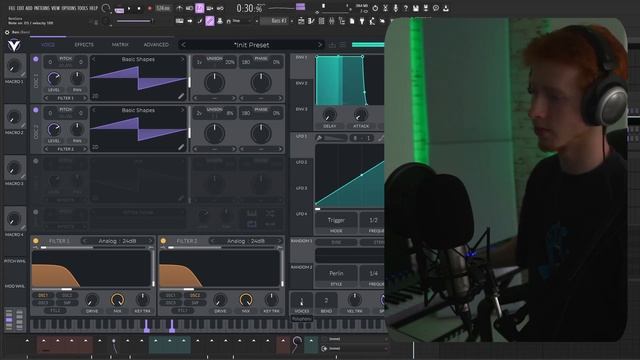Click the save project icon
This screenshot has width=640, height=360.
pos(416,8)
